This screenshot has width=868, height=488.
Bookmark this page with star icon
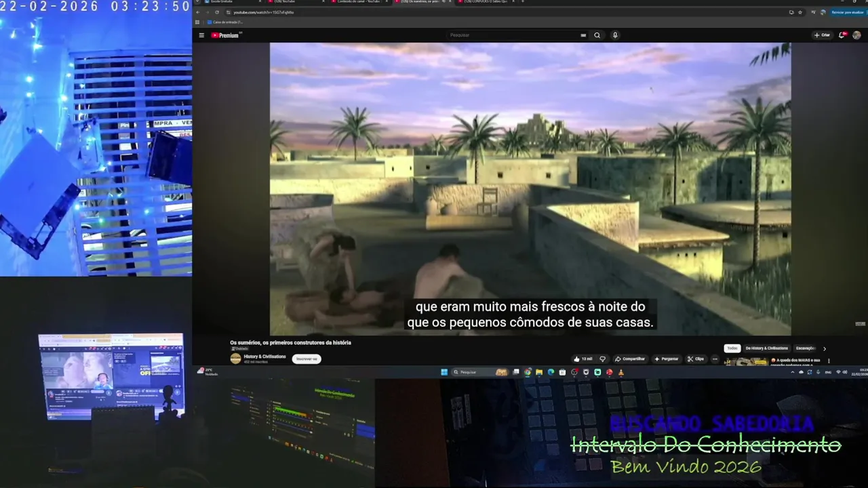[x=800, y=12]
